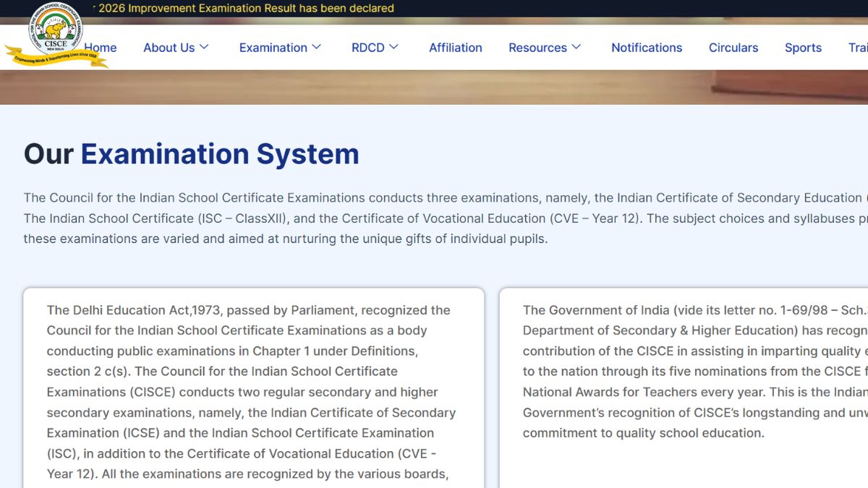This screenshot has height=488, width=868.
Task: Open the Home page link
Action: pyautogui.click(x=101, y=48)
